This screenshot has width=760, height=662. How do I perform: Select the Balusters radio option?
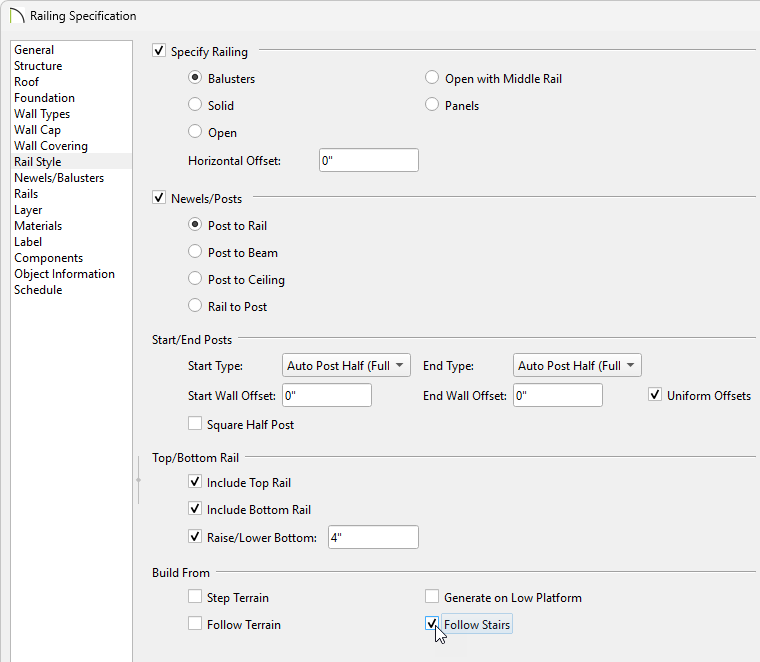click(x=195, y=78)
